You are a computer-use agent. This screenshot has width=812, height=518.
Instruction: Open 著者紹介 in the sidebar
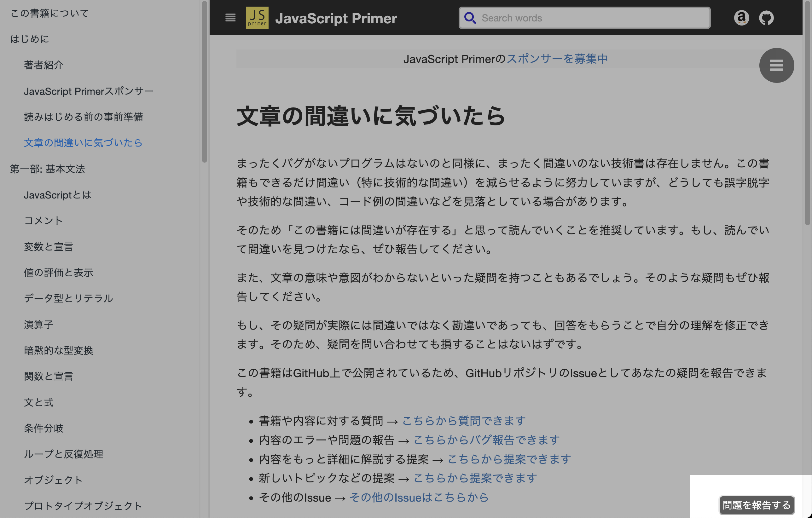point(43,65)
